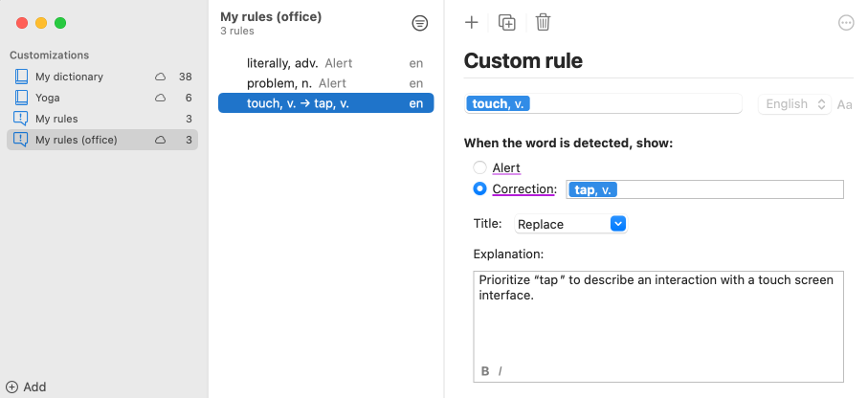Select the 'literally, adv.' rule
868x398 pixels.
[282, 63]
